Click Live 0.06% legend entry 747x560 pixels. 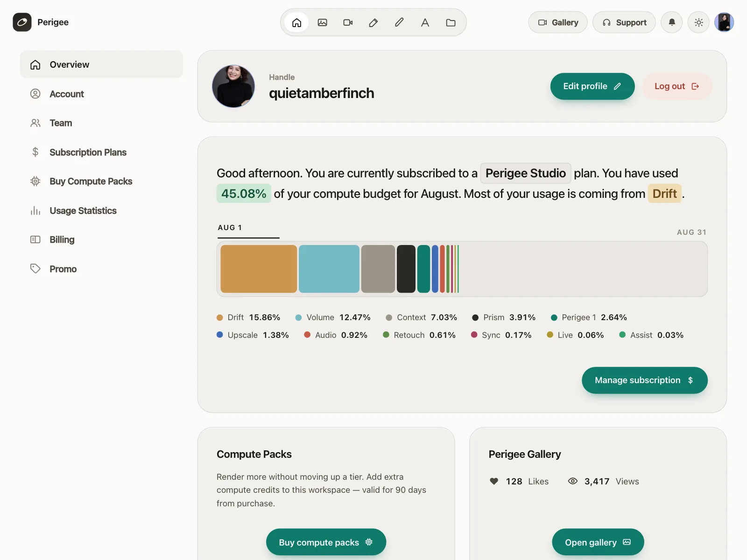coord(575,335)
